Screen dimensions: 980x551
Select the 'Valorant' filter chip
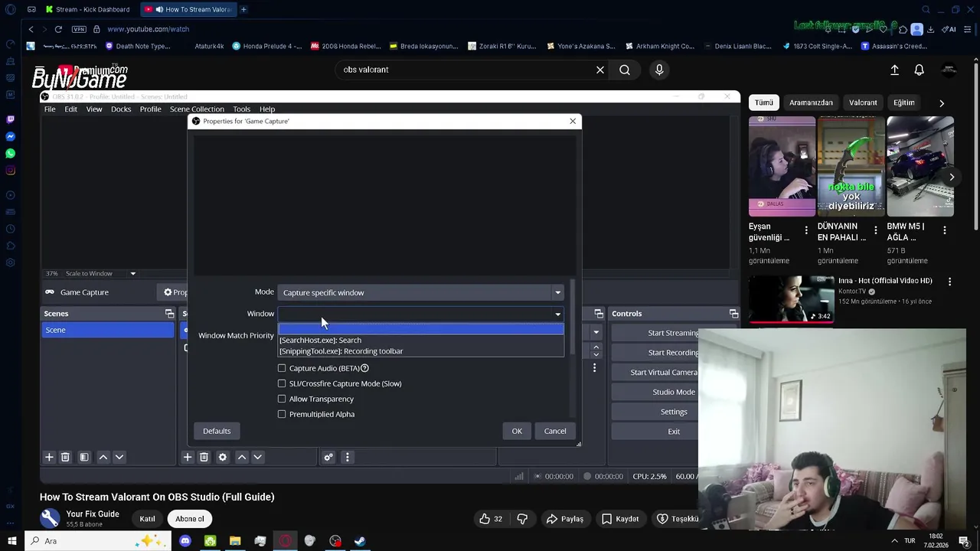863,103
